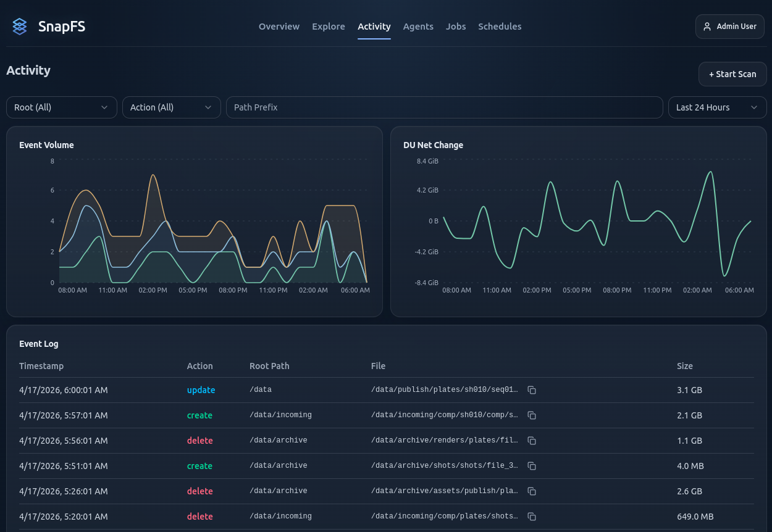The image size is (772, 532).
Task: Open the Root (All) dropdown
Action: 61,107
